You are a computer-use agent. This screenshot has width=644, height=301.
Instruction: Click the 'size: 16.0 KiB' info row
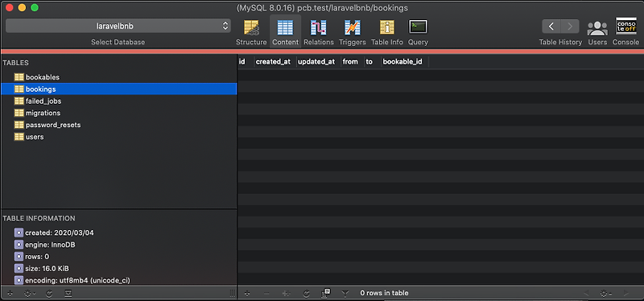(47, 269)
